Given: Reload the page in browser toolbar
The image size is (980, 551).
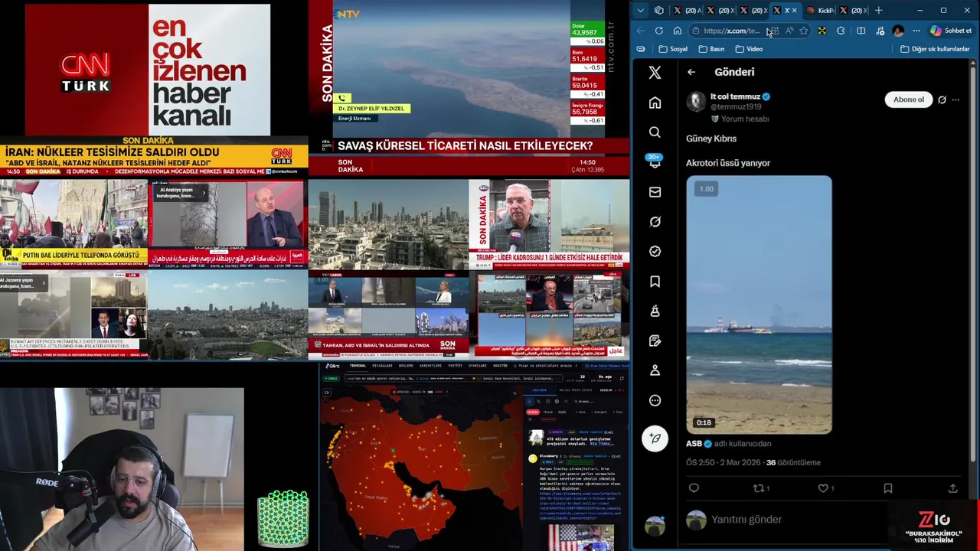Looking at the screenshot, I should 659,31.
